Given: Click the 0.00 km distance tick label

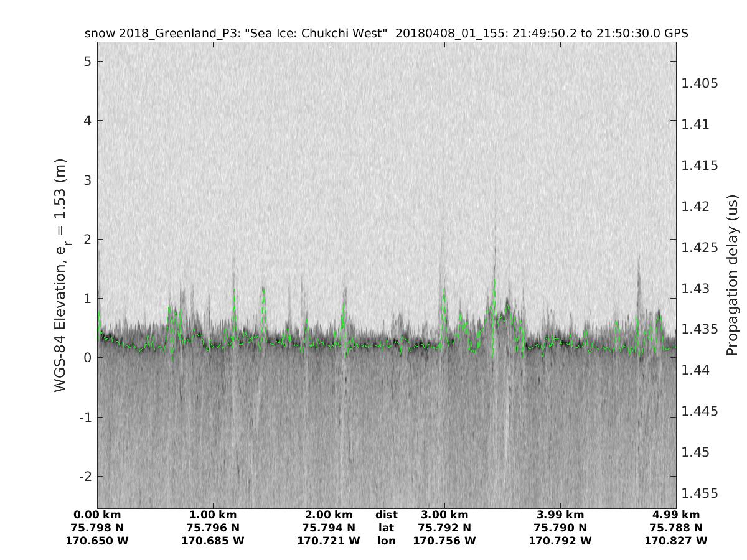Looking at the screenshot, I should tap(97, 515).
